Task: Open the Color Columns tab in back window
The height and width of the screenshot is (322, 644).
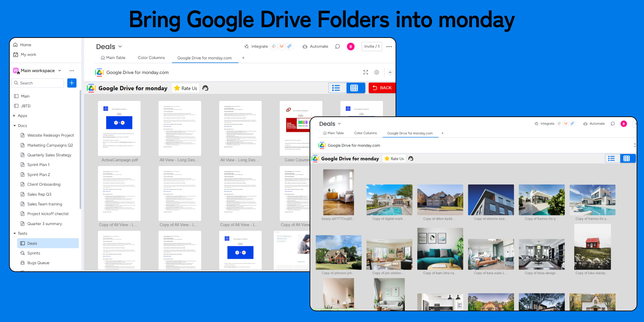Action: pos(151,58)
